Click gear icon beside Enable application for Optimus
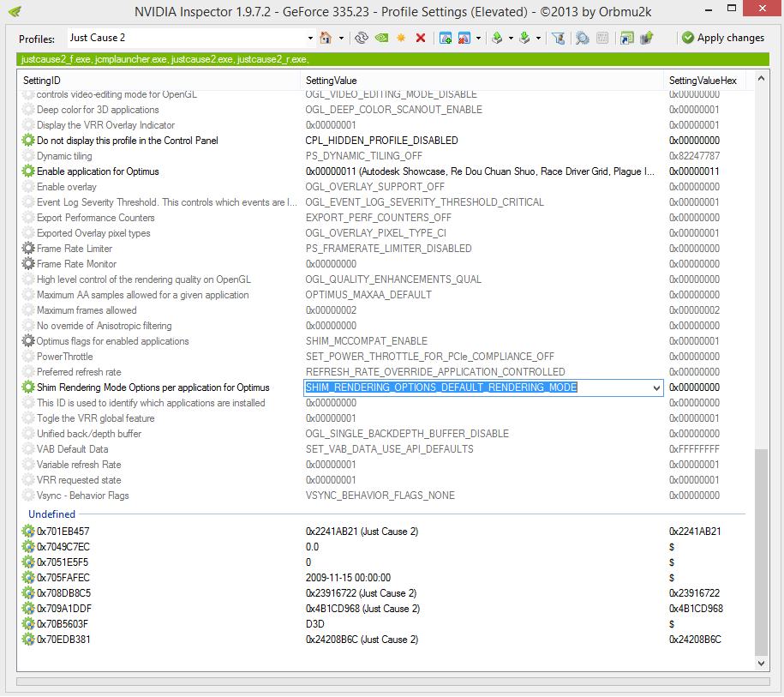Viewport: 784px width, 697px height. pos(29,171)
